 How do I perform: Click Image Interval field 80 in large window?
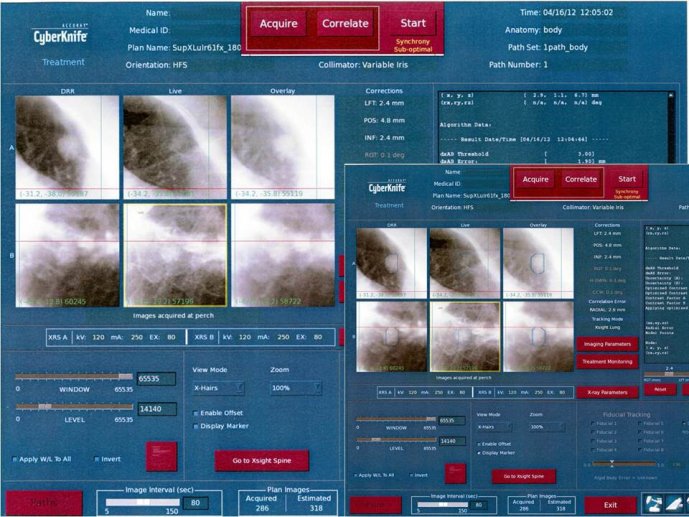click(196, 503)
